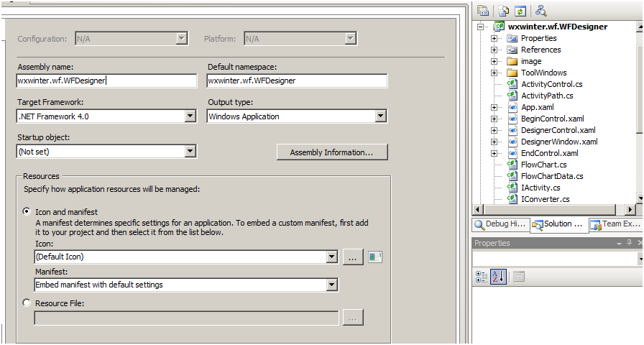Click the EndControl.xaml file icon

pyautogui.click(x=512, y=153)
